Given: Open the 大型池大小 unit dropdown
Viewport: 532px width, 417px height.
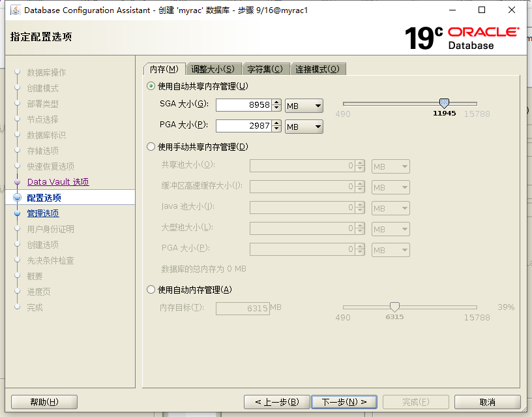Looking at the screenshot, I should click(391, 229).
